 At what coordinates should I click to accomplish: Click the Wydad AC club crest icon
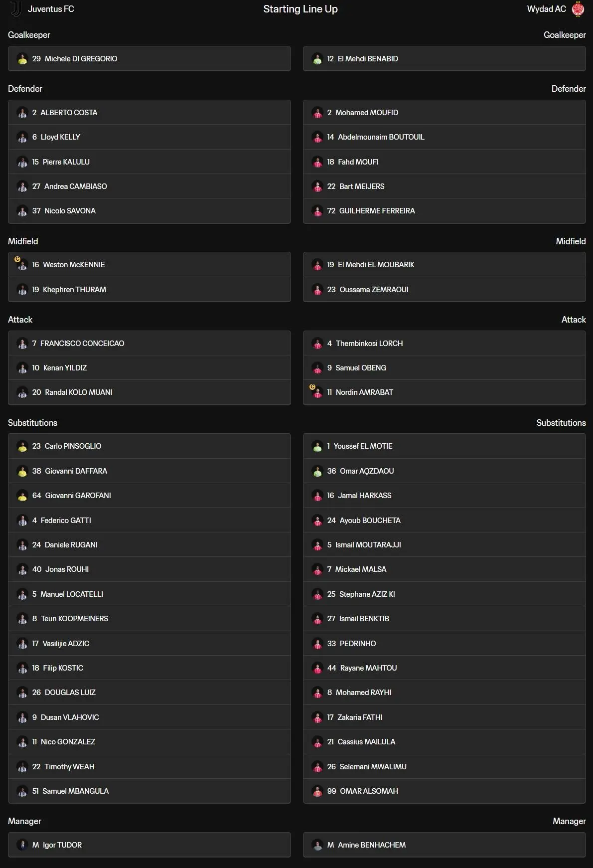[578, 9]
